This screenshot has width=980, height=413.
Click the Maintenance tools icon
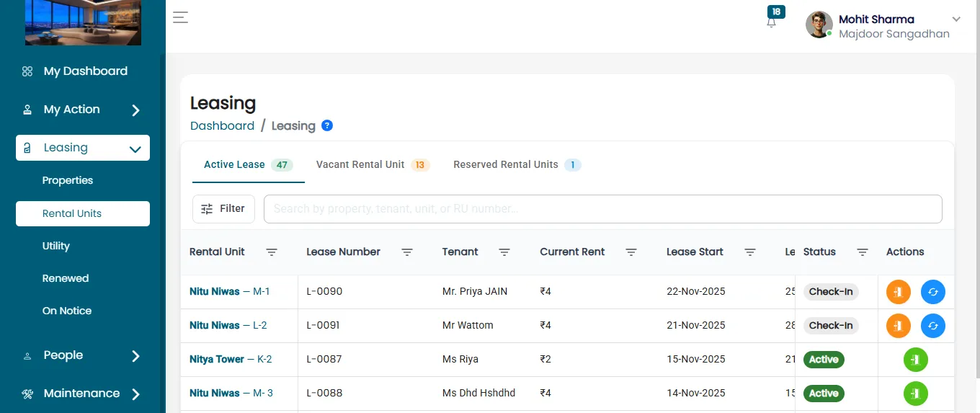(27, 394)
